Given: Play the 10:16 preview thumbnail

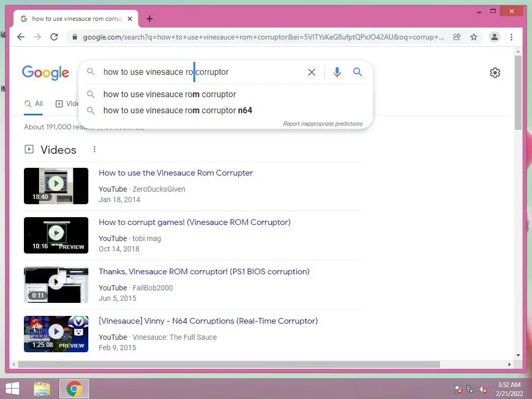Looking at the screenshot, I should point(56,235).
